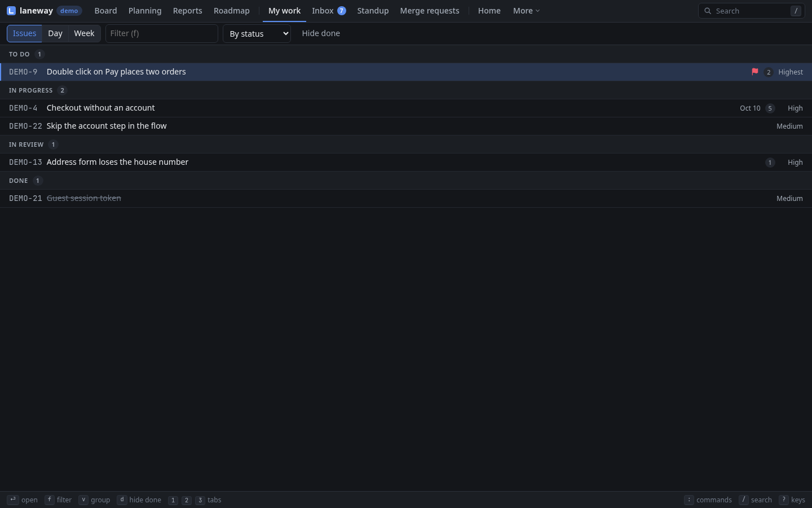The image size is (812, 508).
Task: Click the comment count badge on DEMO-4
Action: click(x=770, y=108)
